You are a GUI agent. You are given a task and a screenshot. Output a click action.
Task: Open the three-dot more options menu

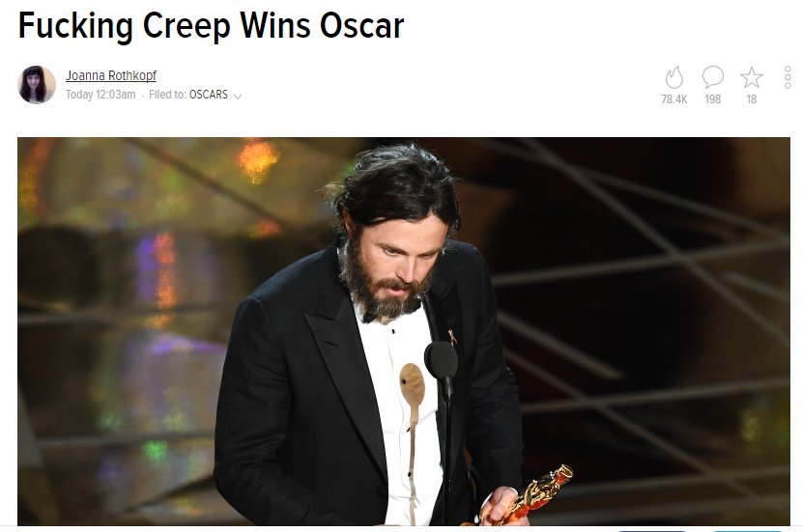[788, 77]
